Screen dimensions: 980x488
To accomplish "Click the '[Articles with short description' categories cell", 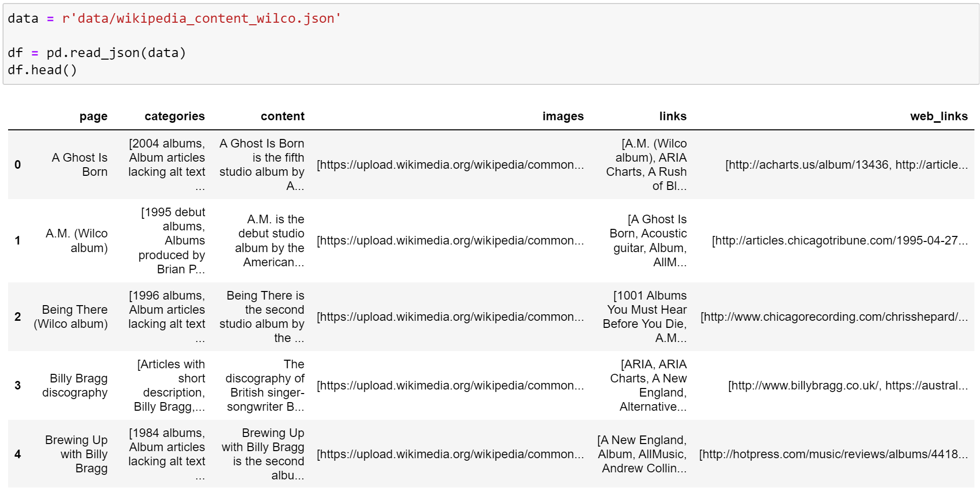I will [169, 385].
